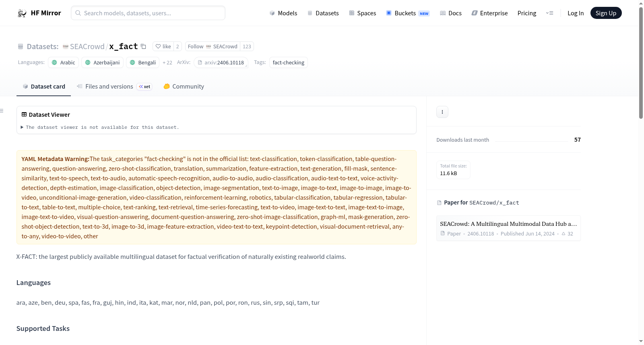
Task: Open Spaces from the navigation bar
Action: 363,13
